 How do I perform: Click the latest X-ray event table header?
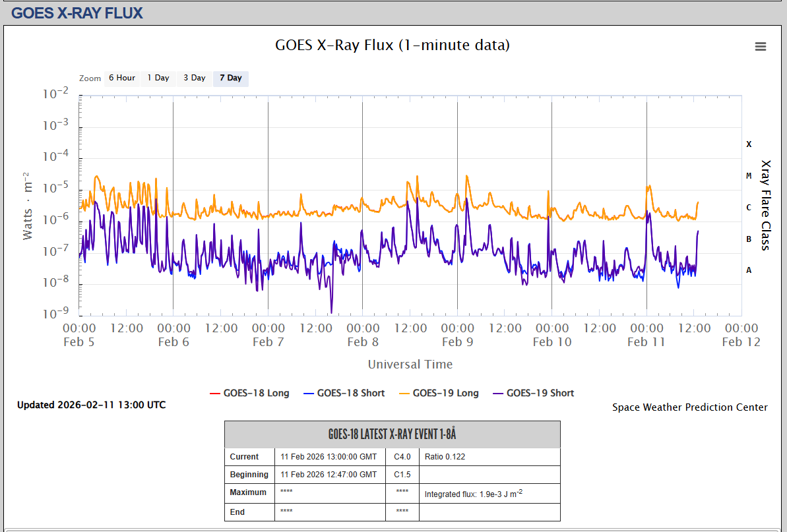tap(392, 434)
